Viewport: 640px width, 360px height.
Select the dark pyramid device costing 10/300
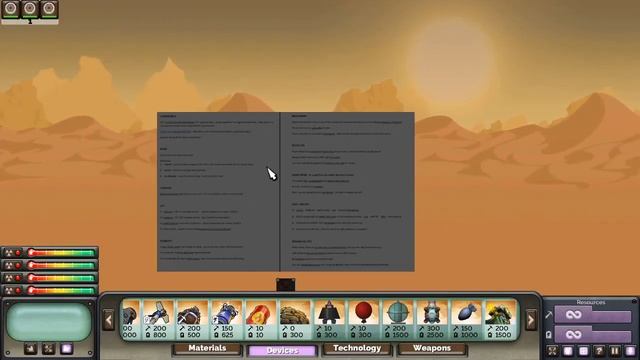tap(329, 320)
